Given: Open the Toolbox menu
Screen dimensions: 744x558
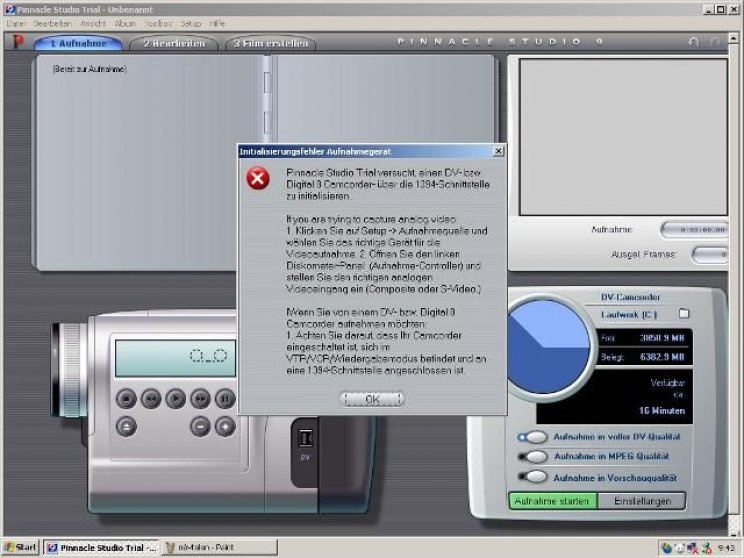Looking at the screenshot, I should click(x=158, y=23).
